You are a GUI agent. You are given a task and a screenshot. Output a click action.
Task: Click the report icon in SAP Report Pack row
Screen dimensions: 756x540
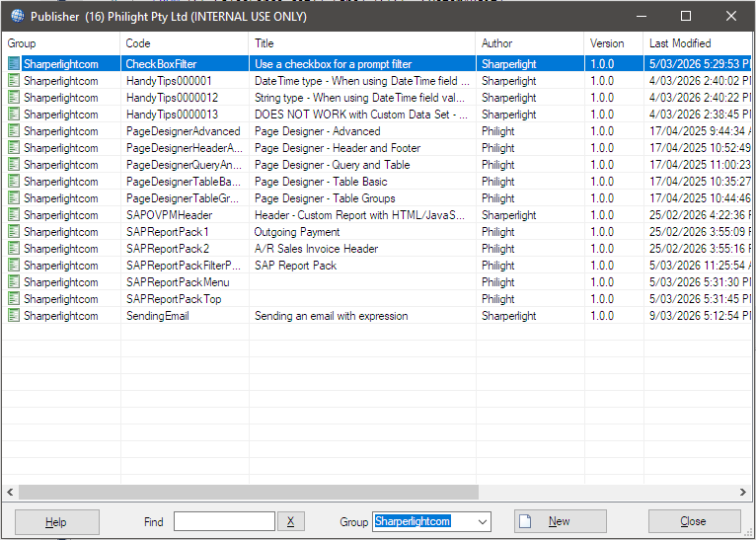[14, 266]
